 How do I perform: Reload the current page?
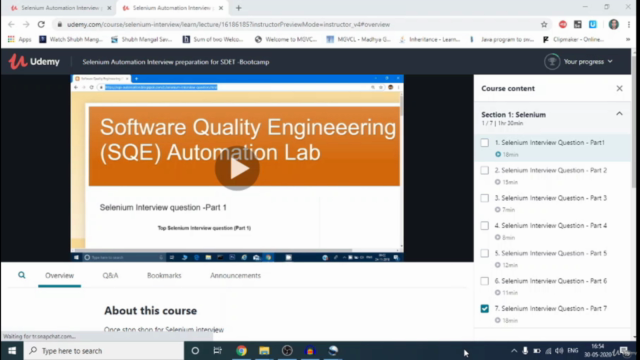[41, 24]
